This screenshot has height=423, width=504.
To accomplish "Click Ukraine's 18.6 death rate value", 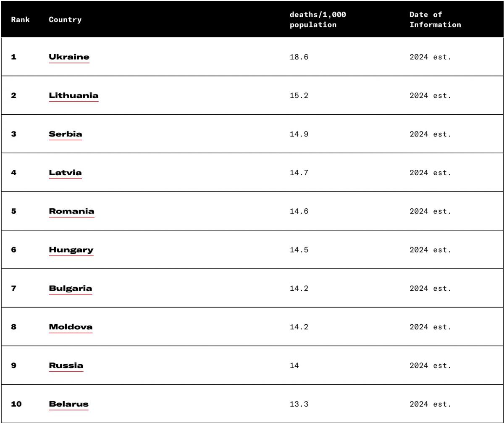I will click(299, 57).
